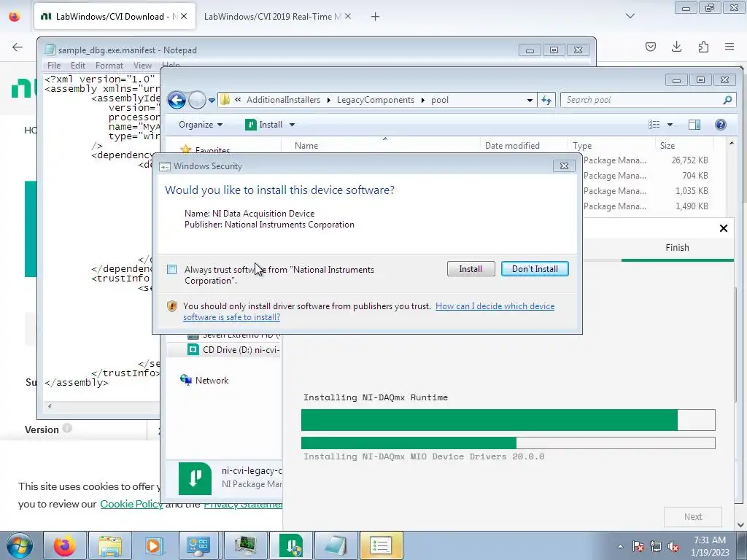Open Windows Media Player from the taskbar
Image resolution: width=747 pixels, height=560 pixels.
(155, 545)
